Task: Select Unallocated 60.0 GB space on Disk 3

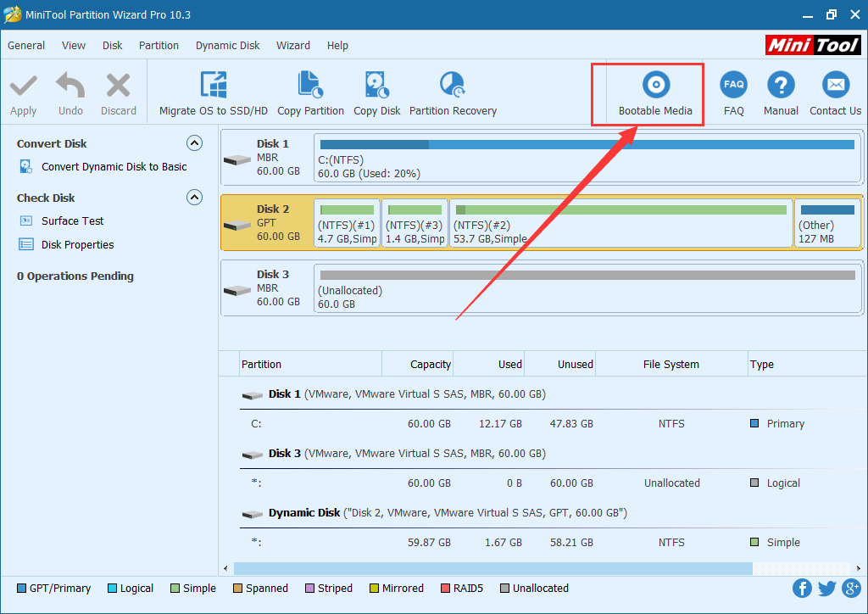Action: tap(587, 288)
